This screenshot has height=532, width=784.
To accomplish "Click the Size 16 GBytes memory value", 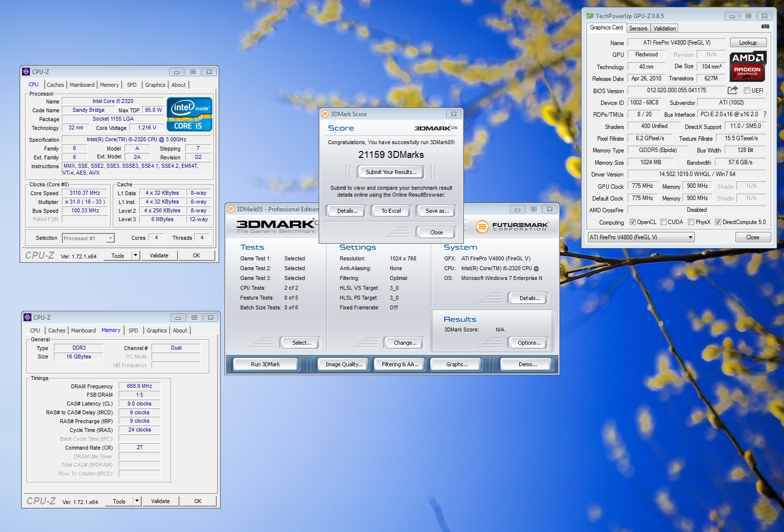I will 78,356.
